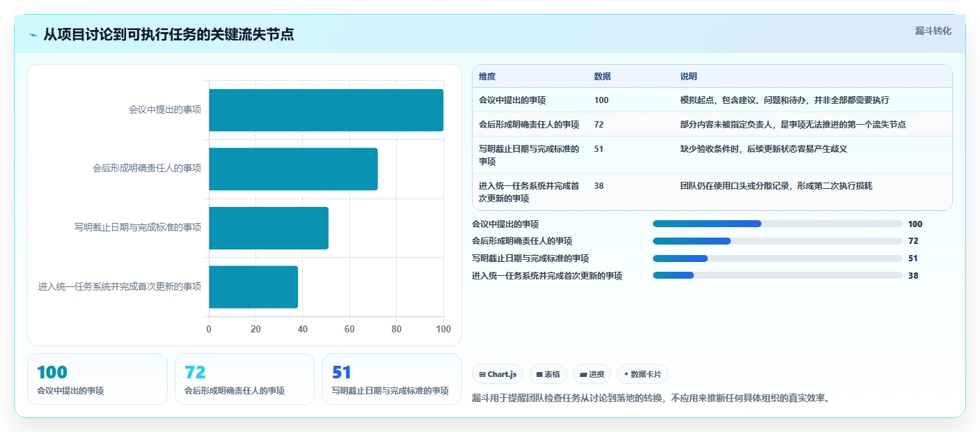Click the progress bar for 进入统一任务系统 item
Image resolution: width=980 pixels, height=432 pixels.
(777, 275)
